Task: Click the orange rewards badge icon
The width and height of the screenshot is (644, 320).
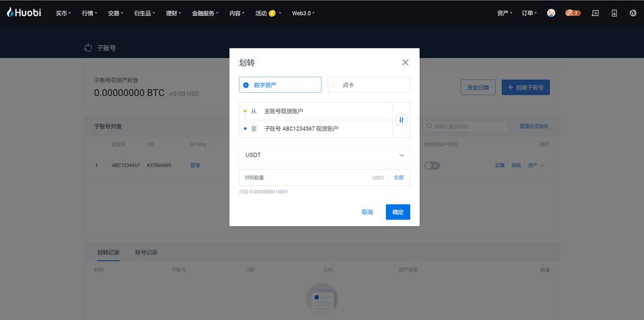Action: pyautogui.click(x=573, y=13)
